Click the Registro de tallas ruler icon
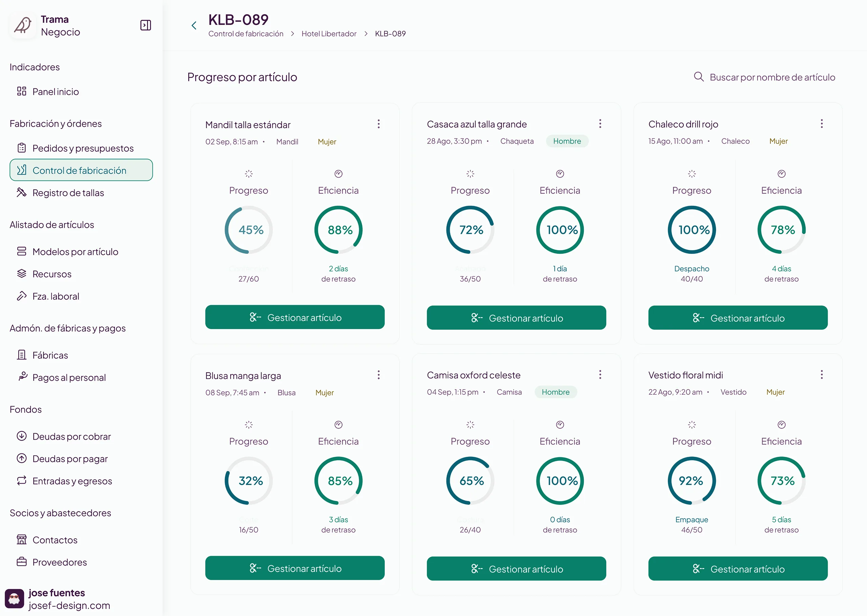The width and height of the screenshot is (867, 616). point(22,192)
